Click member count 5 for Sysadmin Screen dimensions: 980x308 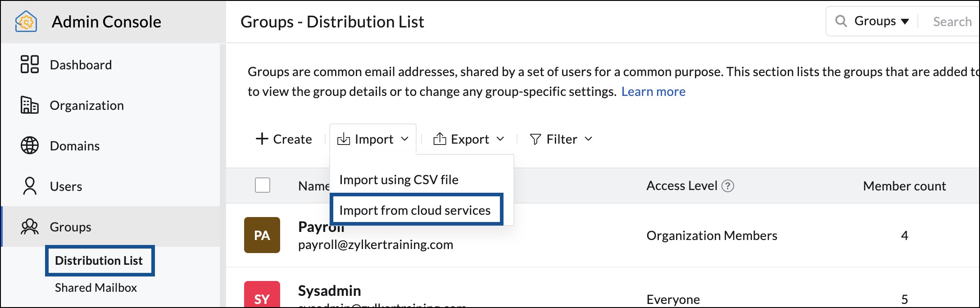[904, 299]
